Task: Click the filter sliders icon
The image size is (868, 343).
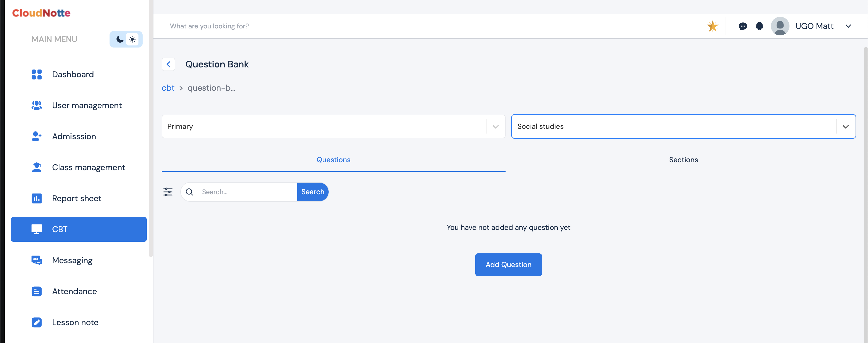Action: (x=168, y=192)
